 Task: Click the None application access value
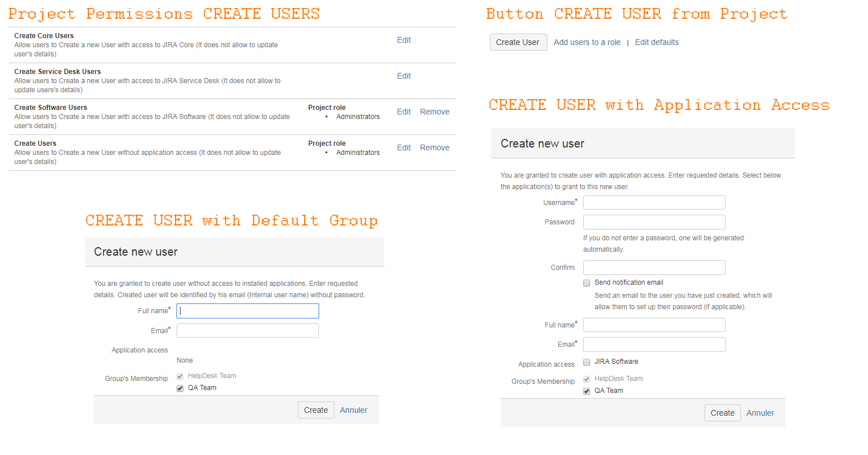click(x=185, y=360)
